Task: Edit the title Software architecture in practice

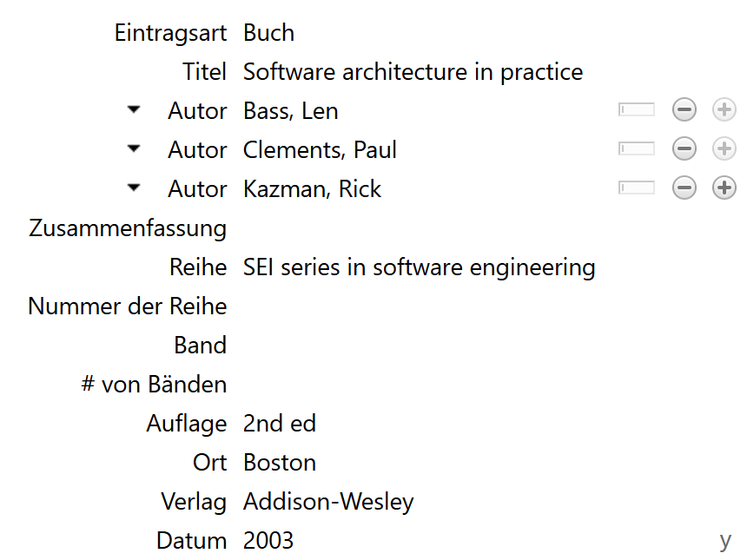Action: click(x=413, y=72)
